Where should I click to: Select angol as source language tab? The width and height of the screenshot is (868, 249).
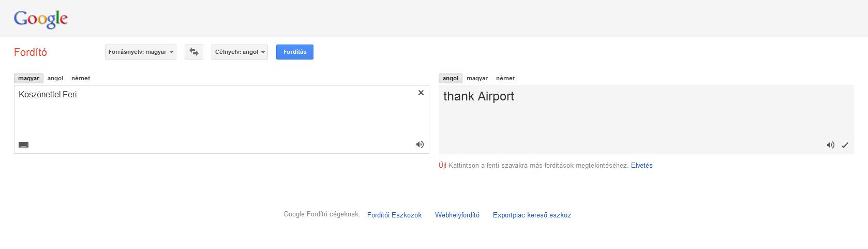[55, 78]
